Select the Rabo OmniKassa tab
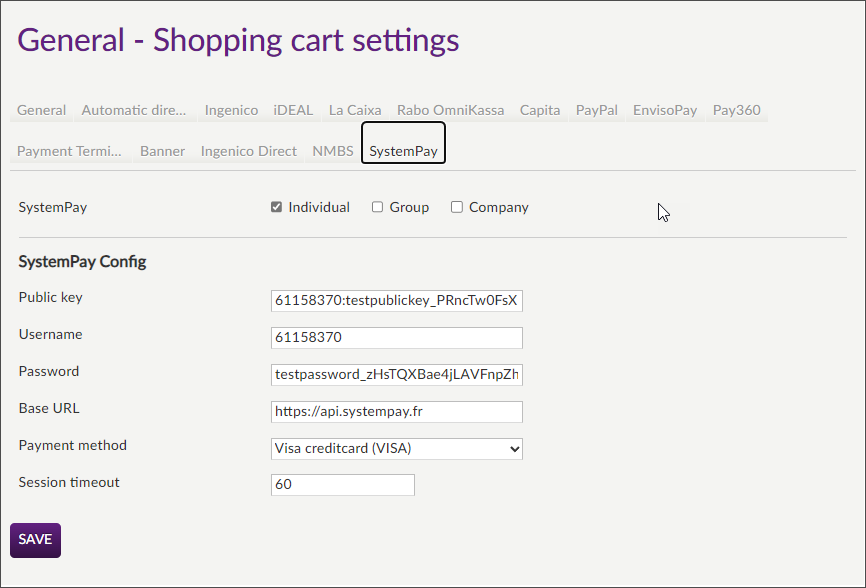The height and width of the screenshot is (588, 866). point(450,110)
